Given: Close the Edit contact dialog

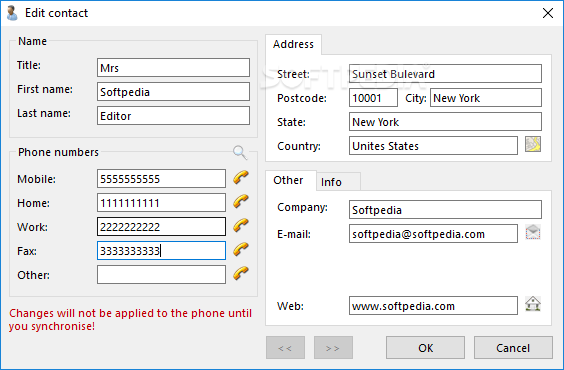Looking at the screenshot, I should tap(548, 13).
